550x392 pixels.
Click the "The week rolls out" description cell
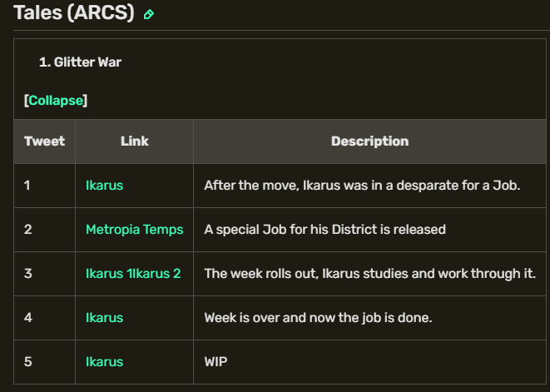coord(369,273)
